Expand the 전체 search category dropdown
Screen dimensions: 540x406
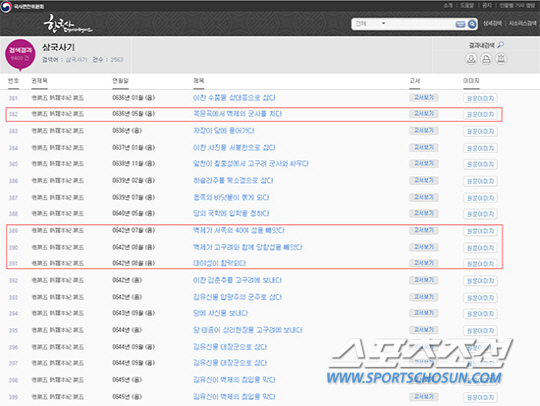pos(370,24)
